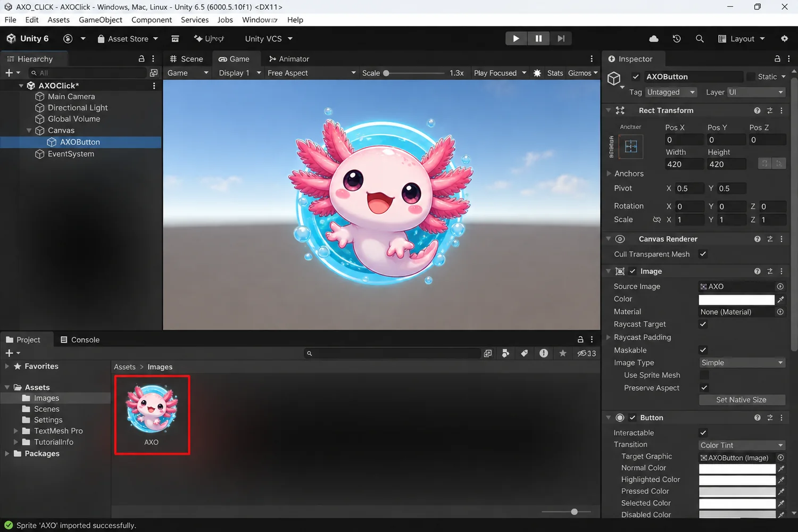Viewport: 798px width, 532px height.
Task: Collapse the Canvas object in Hierarchy
Action: (x=29, y=130)
